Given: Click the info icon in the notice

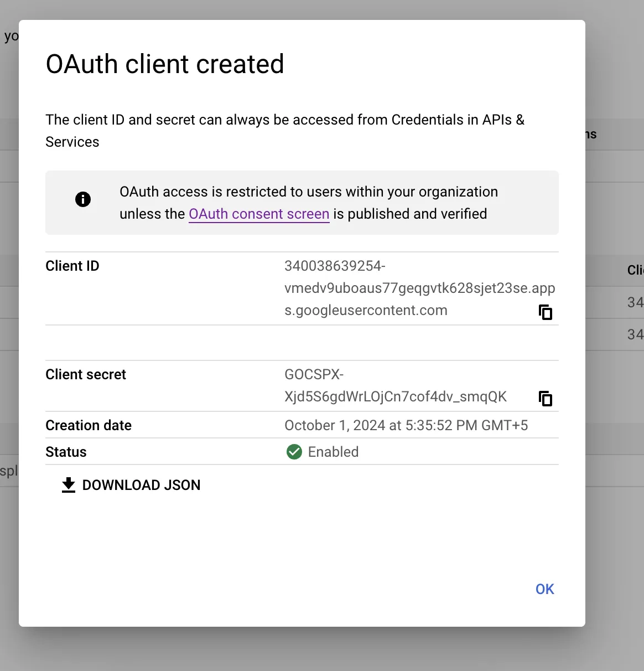Looking at the screenshot, I should 83,199.
